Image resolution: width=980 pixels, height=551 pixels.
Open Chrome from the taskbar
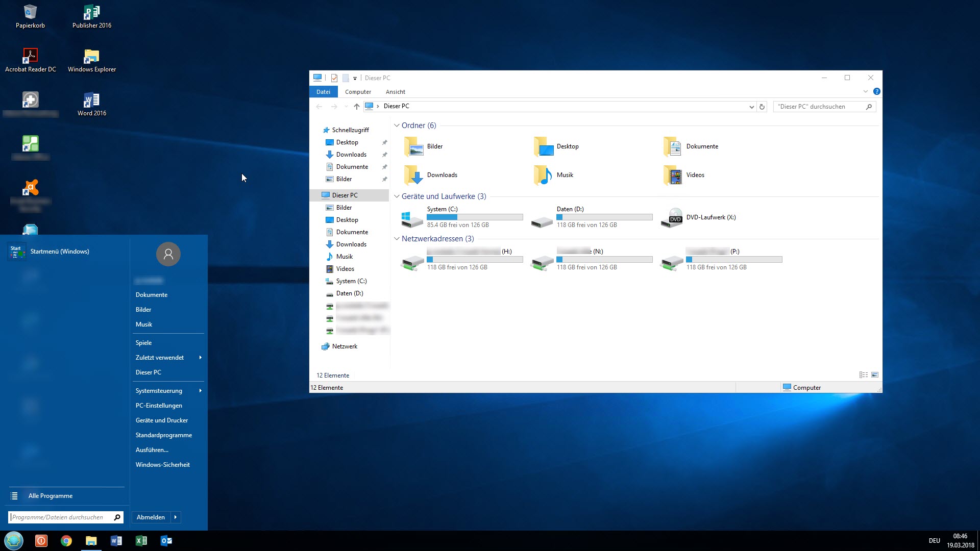click(x=66, y=541)
